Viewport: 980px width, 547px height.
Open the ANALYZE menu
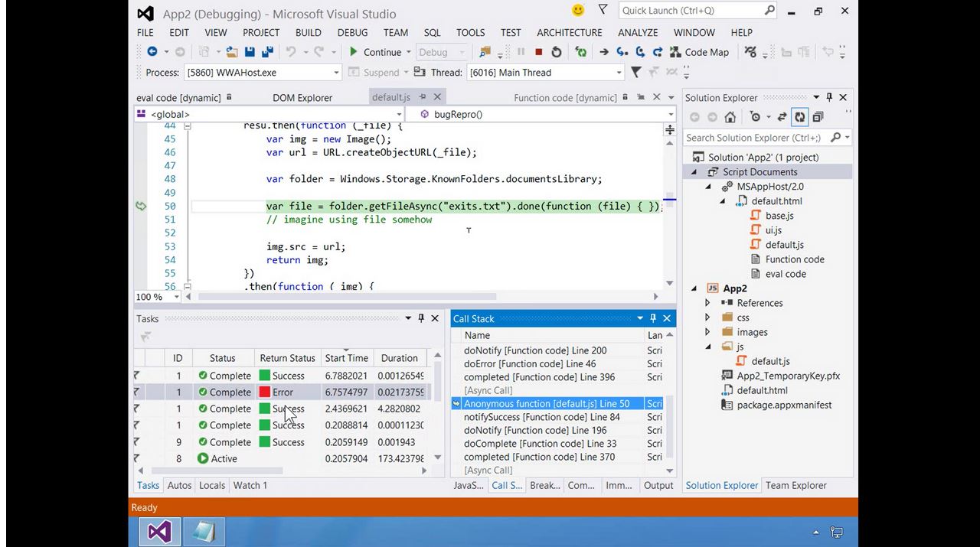(x=638, y=33)
